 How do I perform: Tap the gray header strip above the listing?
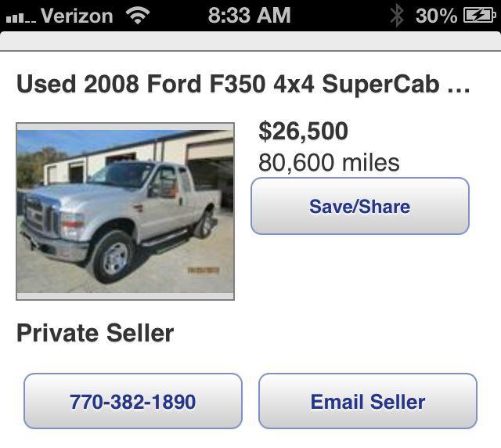click(x=250, y=42)
